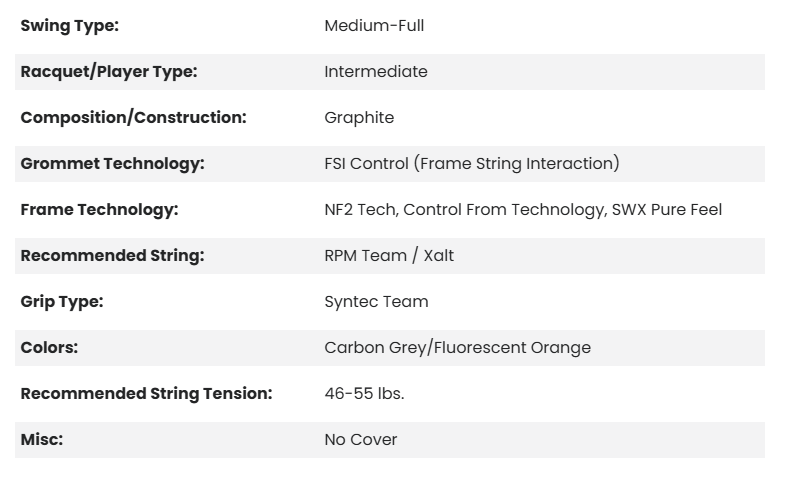Click the Colors label
The height and width of the screenshot is (500, 794).
tap(49, 348)
